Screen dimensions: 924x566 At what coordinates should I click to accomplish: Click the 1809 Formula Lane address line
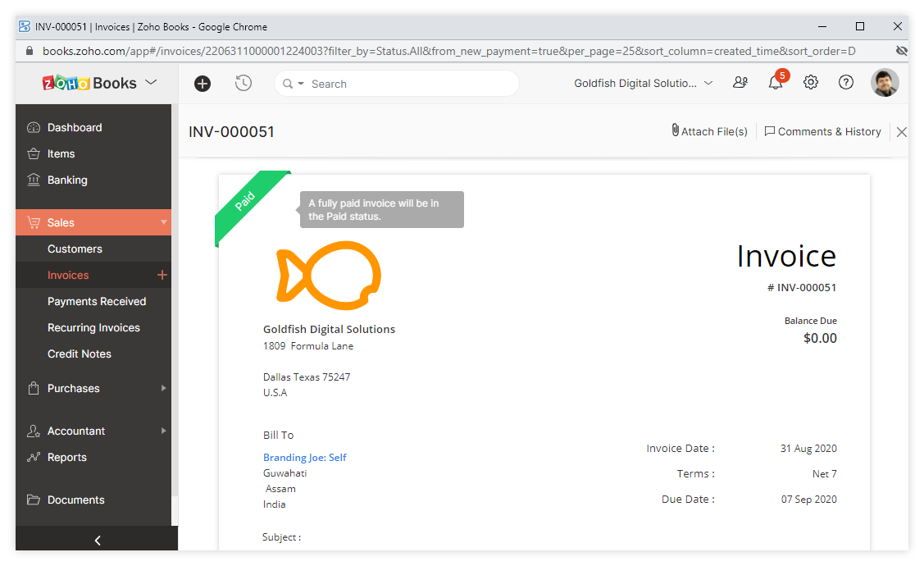[308, 346]
